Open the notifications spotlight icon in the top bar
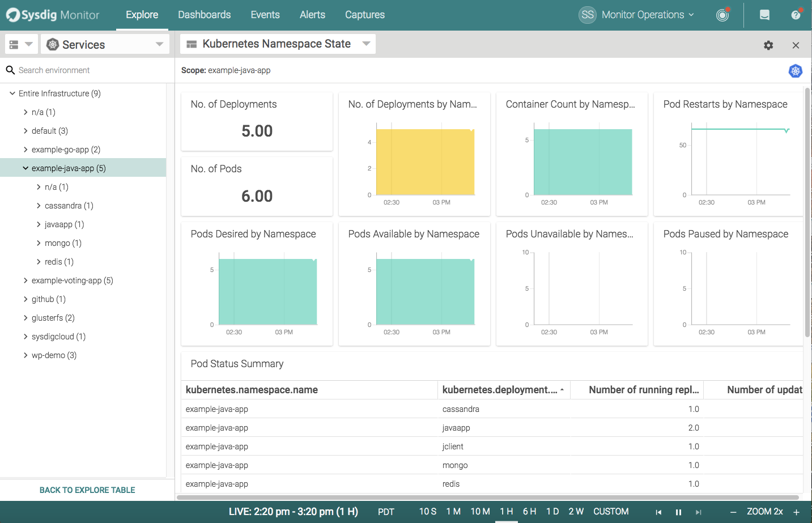Viewport: 812px width, 523px height. coord(721,15)
